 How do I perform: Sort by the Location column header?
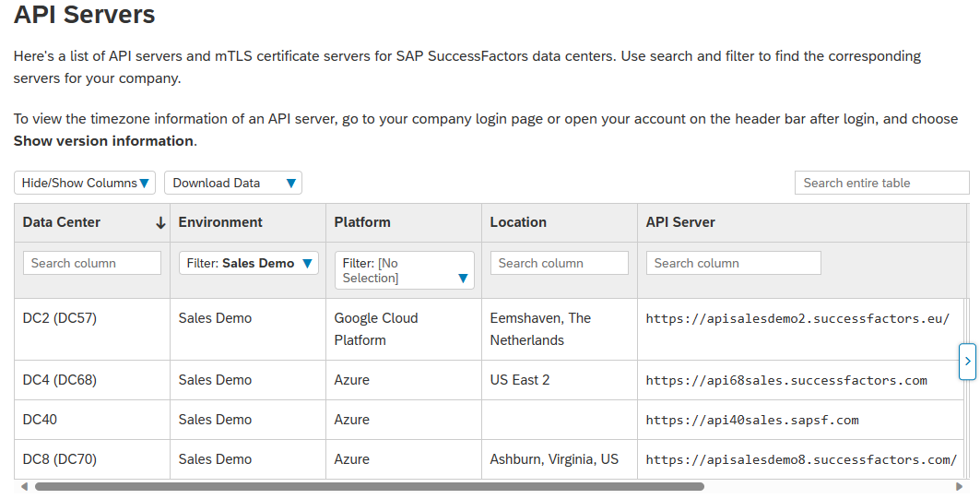[x=518, y=222]
